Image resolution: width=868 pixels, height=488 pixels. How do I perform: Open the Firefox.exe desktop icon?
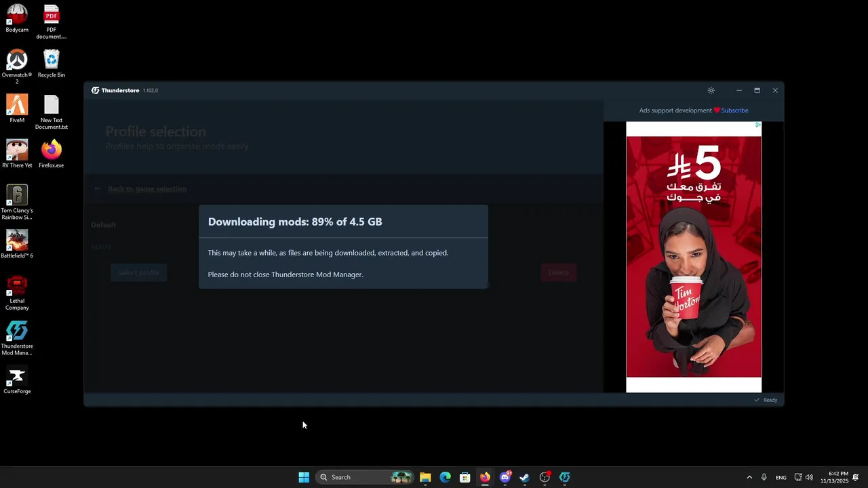[x=52, y=154]
